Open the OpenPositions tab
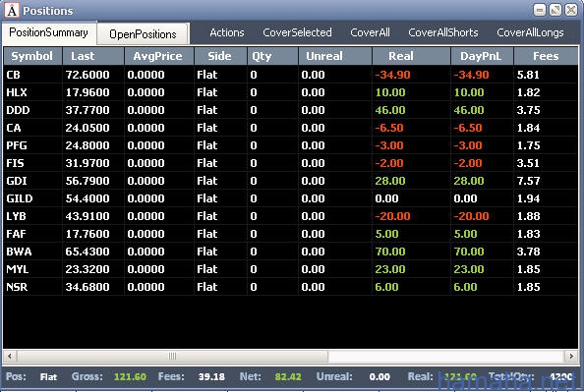Screen dimensions: 584x392 [143, 34]
